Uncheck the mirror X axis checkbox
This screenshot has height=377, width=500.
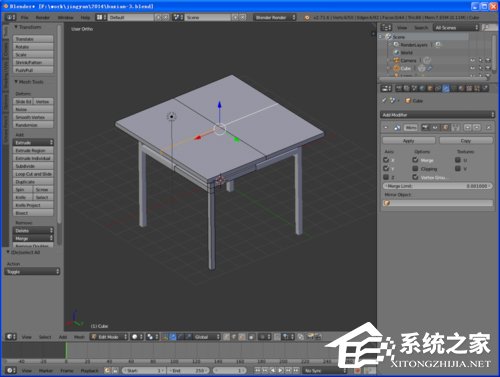(386, 160)
